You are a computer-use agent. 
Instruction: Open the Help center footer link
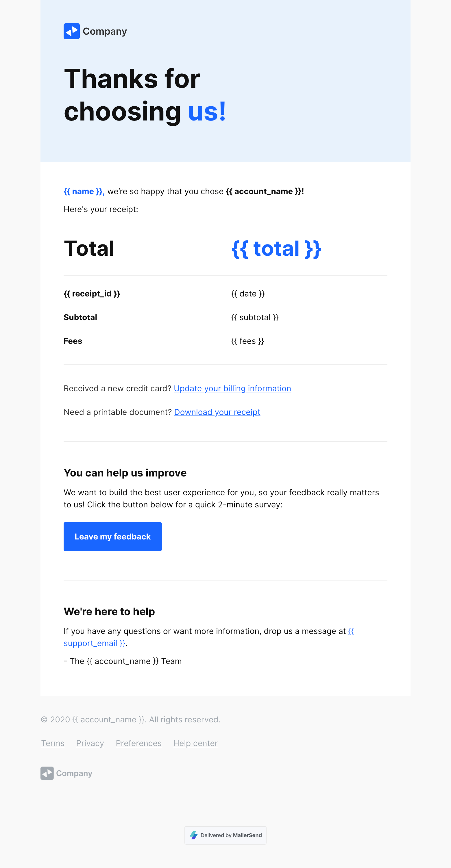(x=195, y=743)
